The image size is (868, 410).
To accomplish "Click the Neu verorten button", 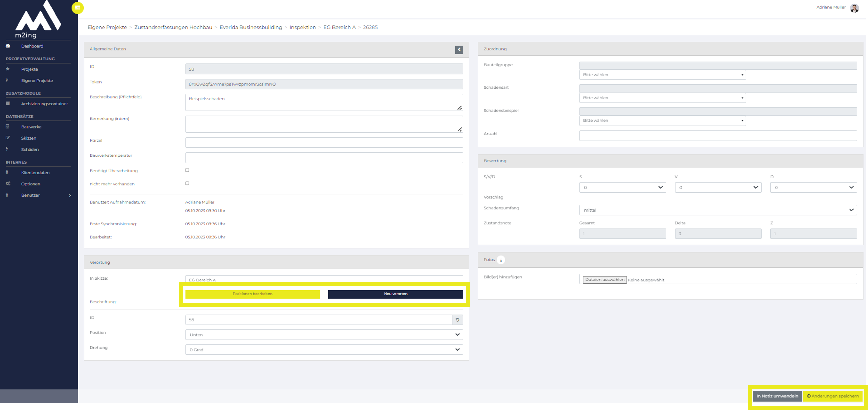I will [395, 294].
